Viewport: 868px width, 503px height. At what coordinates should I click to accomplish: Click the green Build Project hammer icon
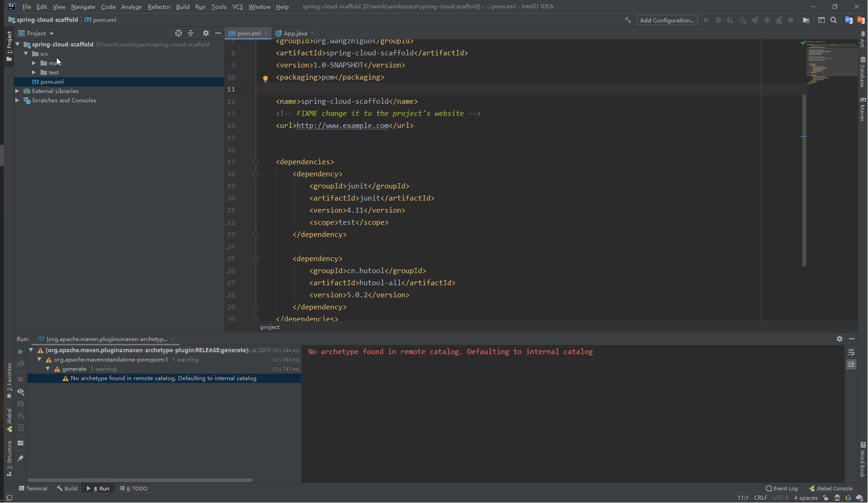(x=628, y=20)
